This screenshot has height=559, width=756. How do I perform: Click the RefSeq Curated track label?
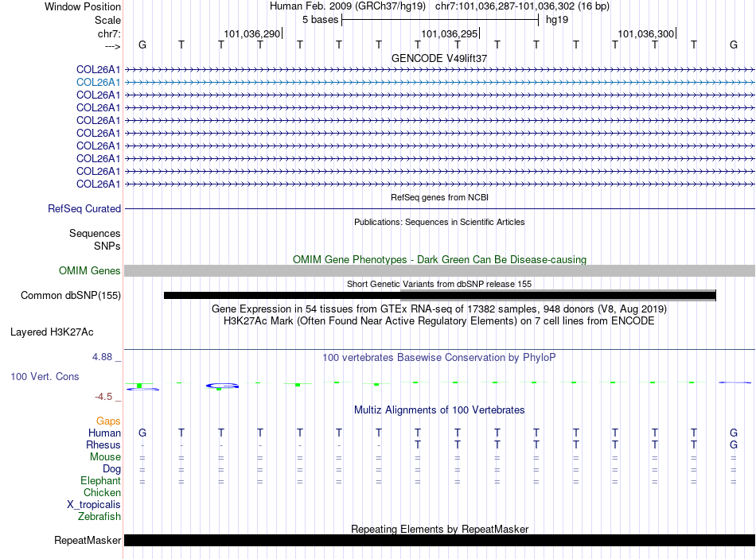tap(84, 208)
